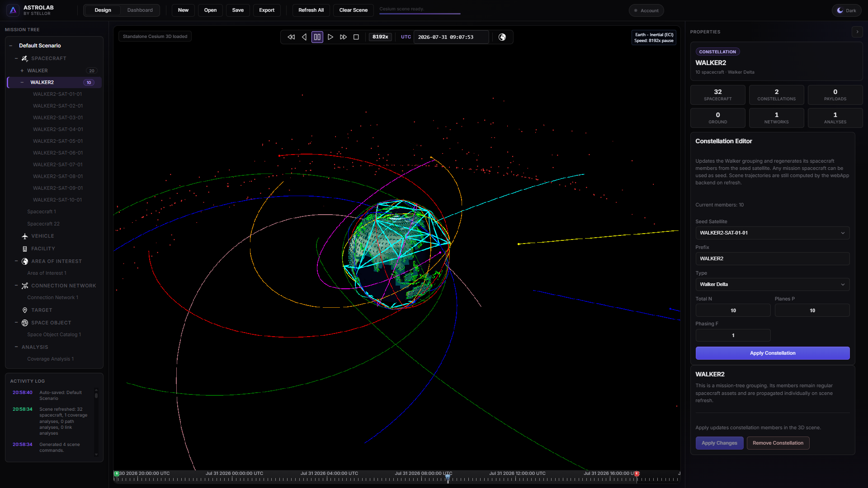Click Remove Constellation button
The image size is (868, 488).
pyautogui.click(x=778, y=443)
